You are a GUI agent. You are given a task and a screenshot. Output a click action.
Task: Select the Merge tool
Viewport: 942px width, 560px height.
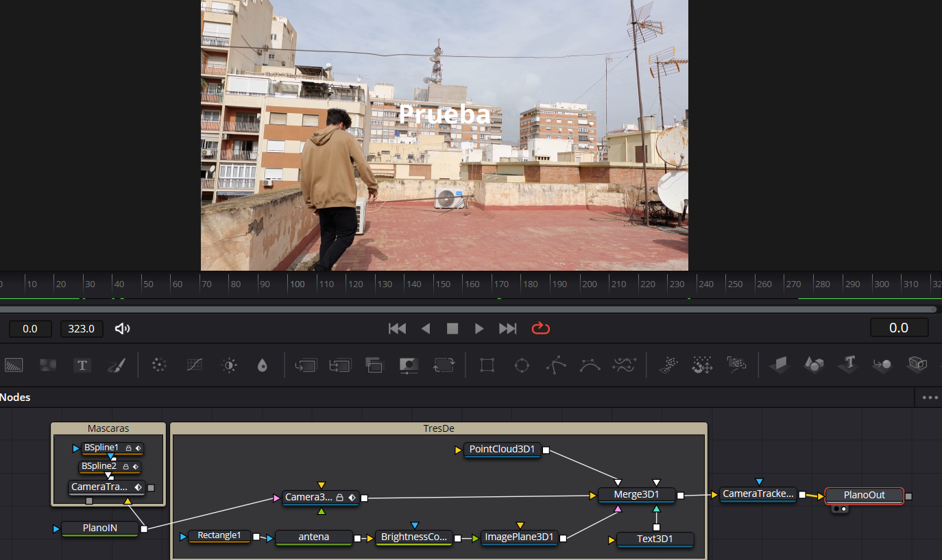pyautogui.click(x=306, y=365)
